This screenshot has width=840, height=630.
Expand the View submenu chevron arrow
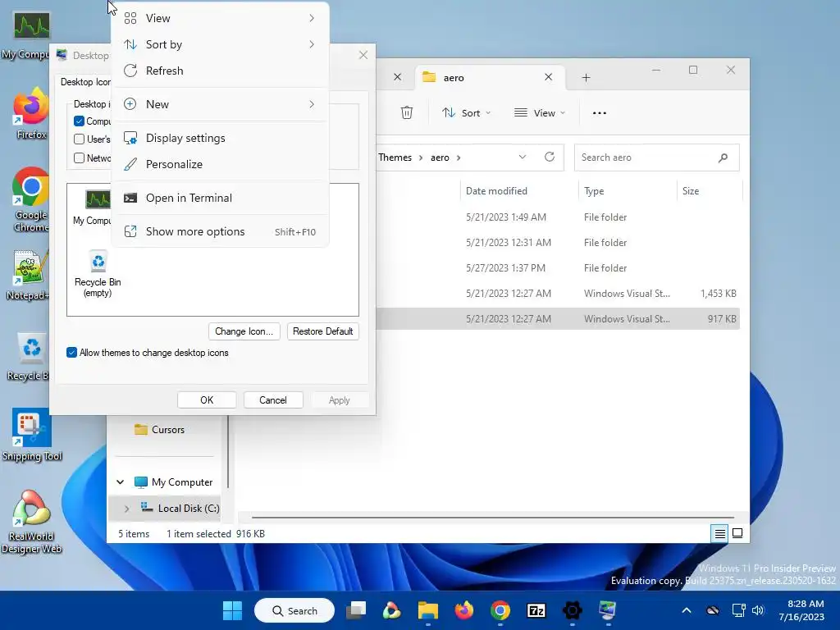point(312,18)
